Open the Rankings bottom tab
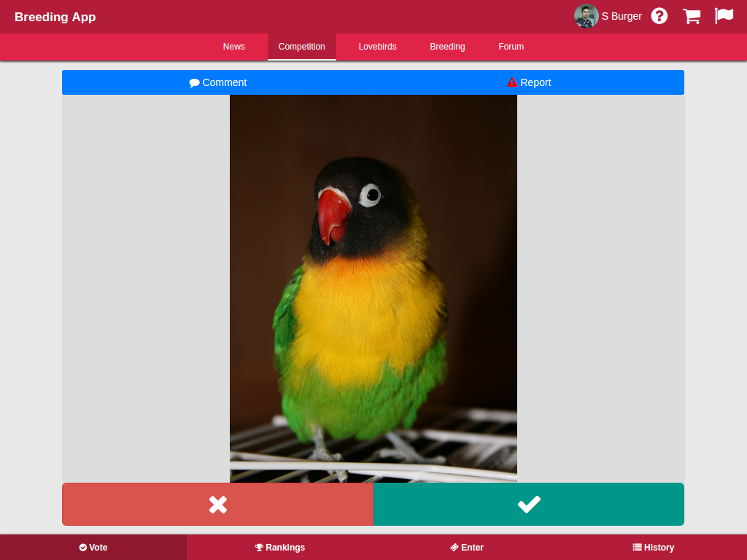This screenshot has height=560, width=747. (280, 547)
